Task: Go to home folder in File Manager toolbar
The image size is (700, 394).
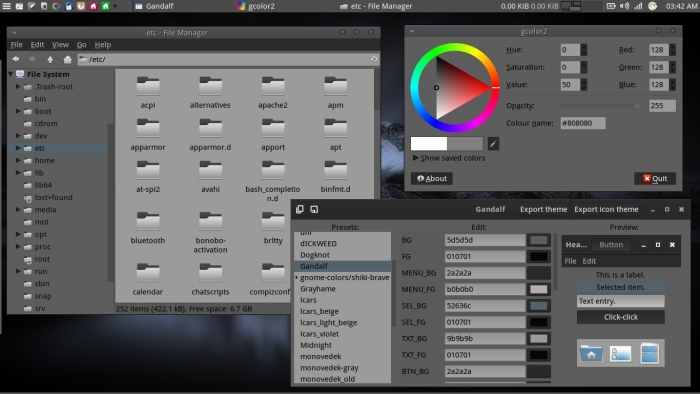Action: tap(67, 59)
